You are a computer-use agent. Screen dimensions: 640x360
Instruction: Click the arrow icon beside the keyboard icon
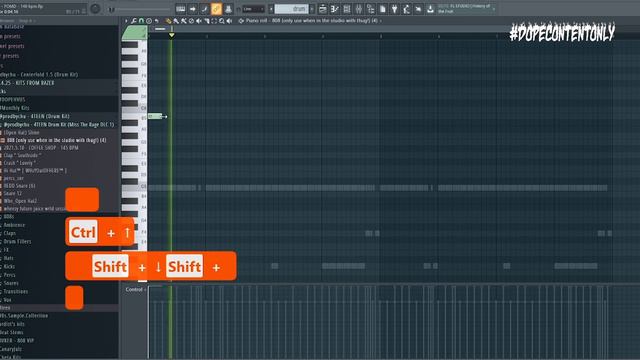[192, 9]
